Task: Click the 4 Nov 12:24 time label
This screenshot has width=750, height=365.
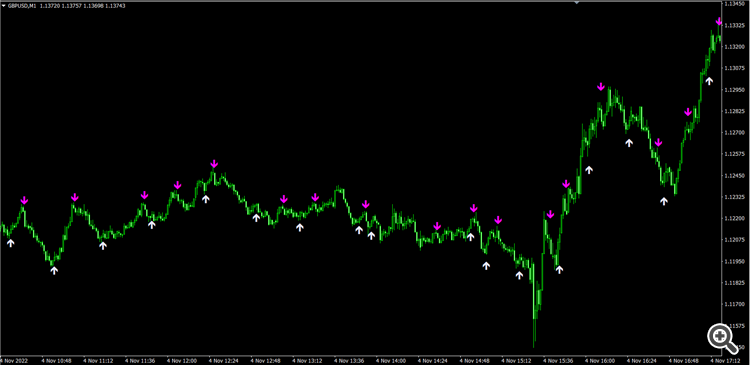Action: pos(224,361)
